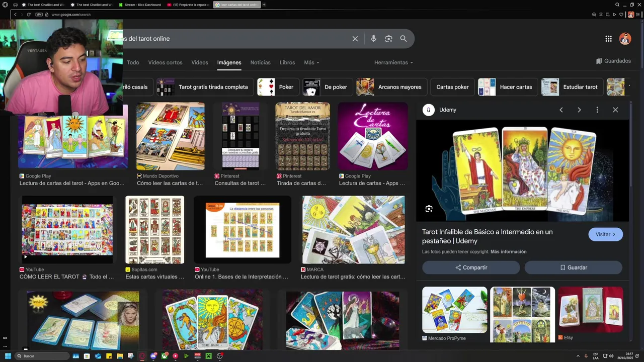
Task: Open the MARCA tarot gratis thumbnail
Action: tap(354, 230)
